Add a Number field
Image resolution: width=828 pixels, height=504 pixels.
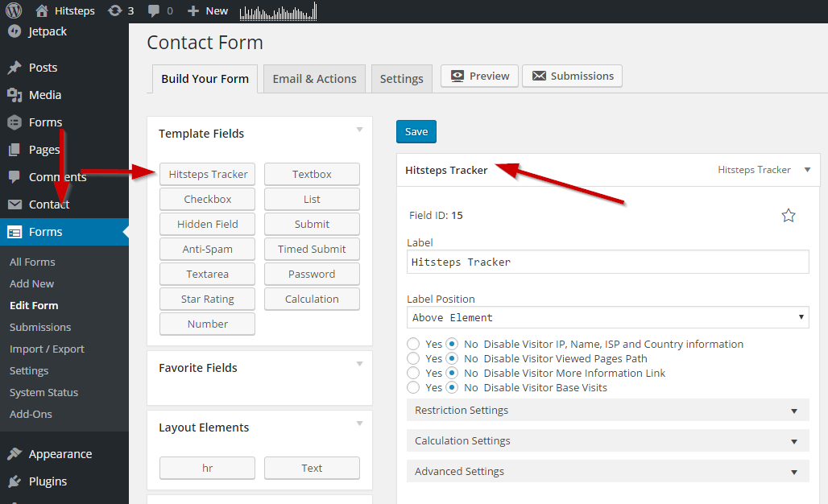pyautogui.click(x=208, y=324)
